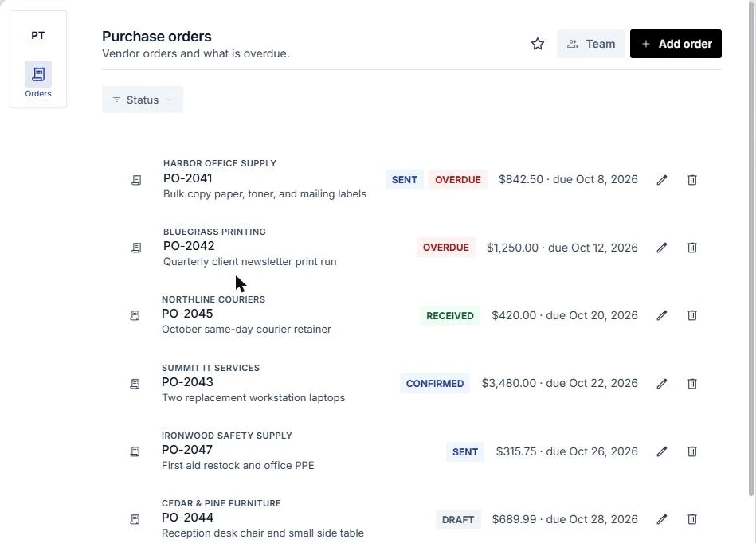
Task: Click the DRAFT badge on PO-2044
Action: [x=457, y=519]
